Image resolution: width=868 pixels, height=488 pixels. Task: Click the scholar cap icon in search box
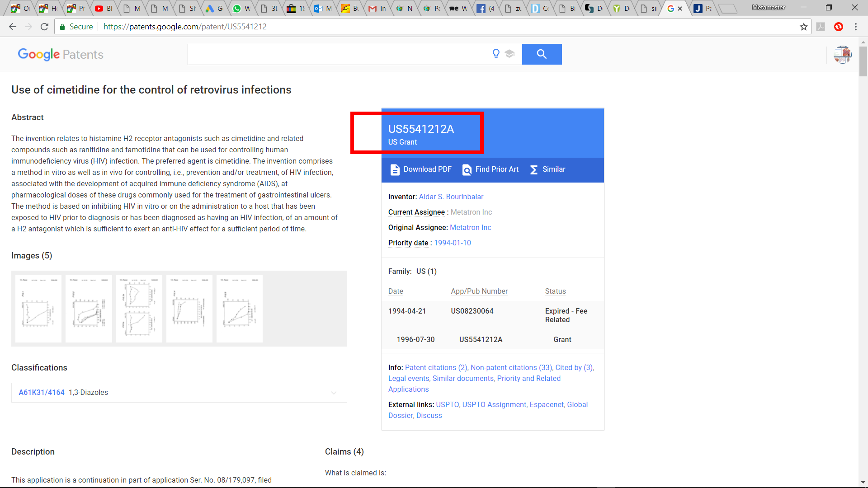click(509, 54)
